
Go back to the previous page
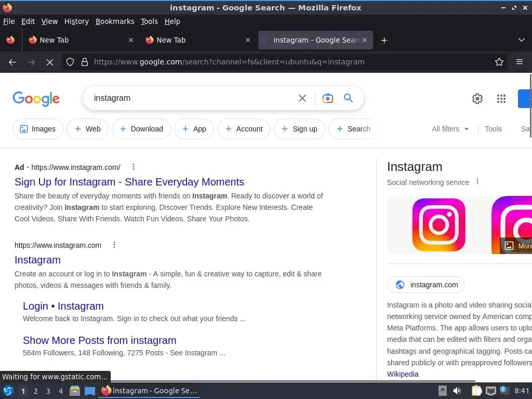pos(12,62)
